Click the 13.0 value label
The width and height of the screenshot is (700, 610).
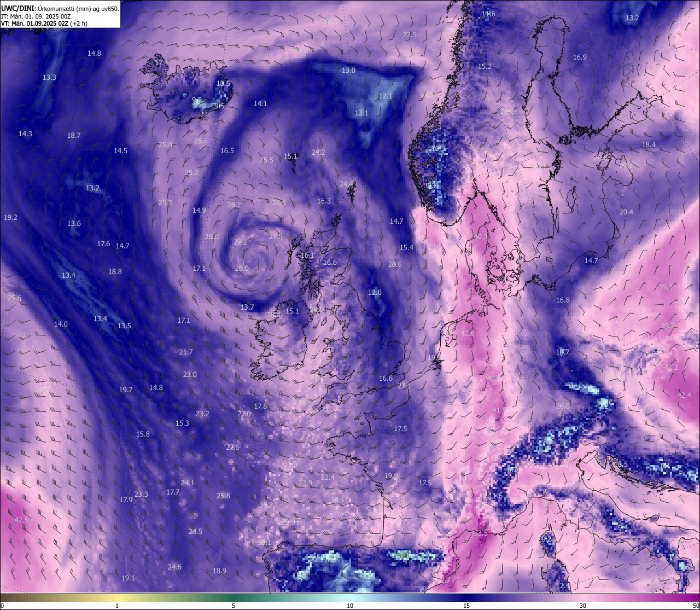348,70
